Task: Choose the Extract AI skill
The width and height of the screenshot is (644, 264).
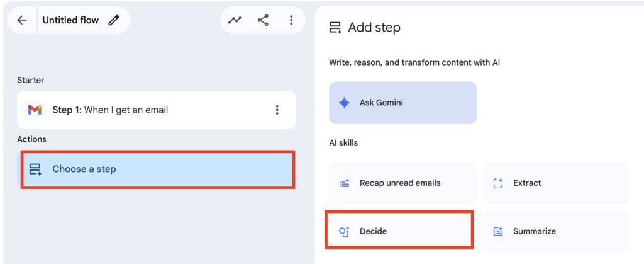Action: (556, 183)
